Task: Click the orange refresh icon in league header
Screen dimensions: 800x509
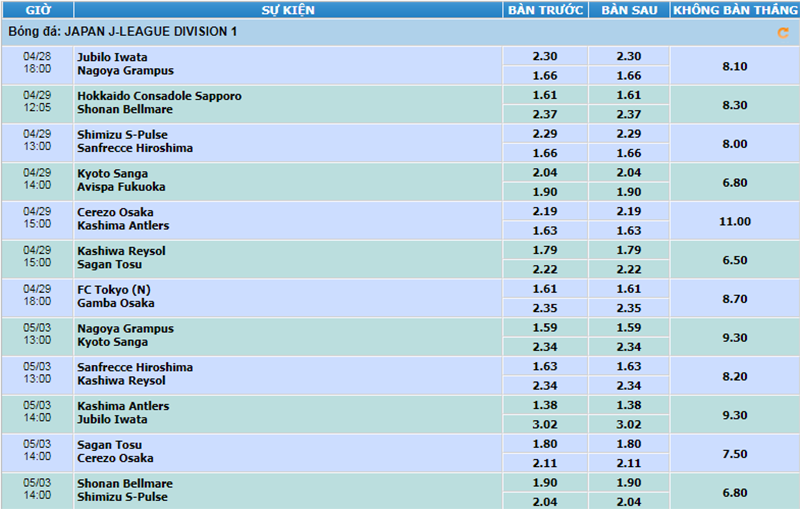Action: click(x=782, y=33)
